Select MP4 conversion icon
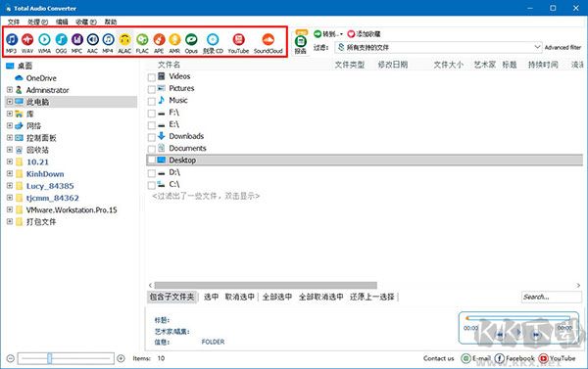Viewport: 588px width, 369px height. 108,43
